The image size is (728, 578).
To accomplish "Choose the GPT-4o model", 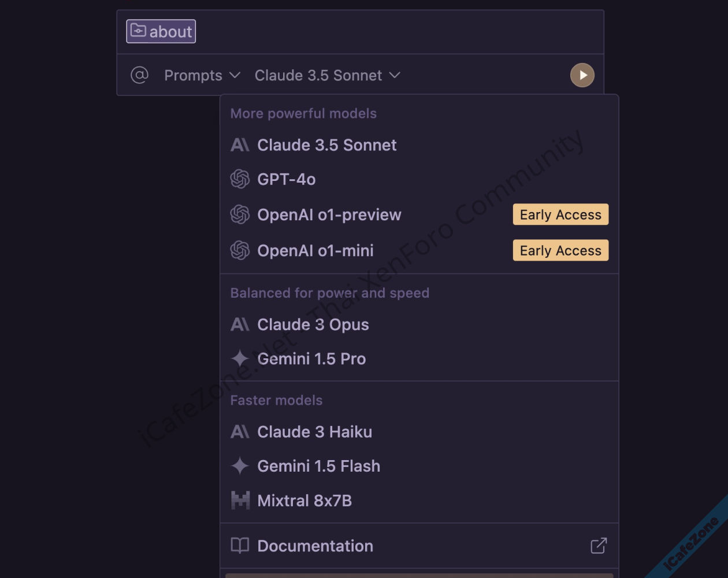I will pyautogui.click(x=286, y=179).
